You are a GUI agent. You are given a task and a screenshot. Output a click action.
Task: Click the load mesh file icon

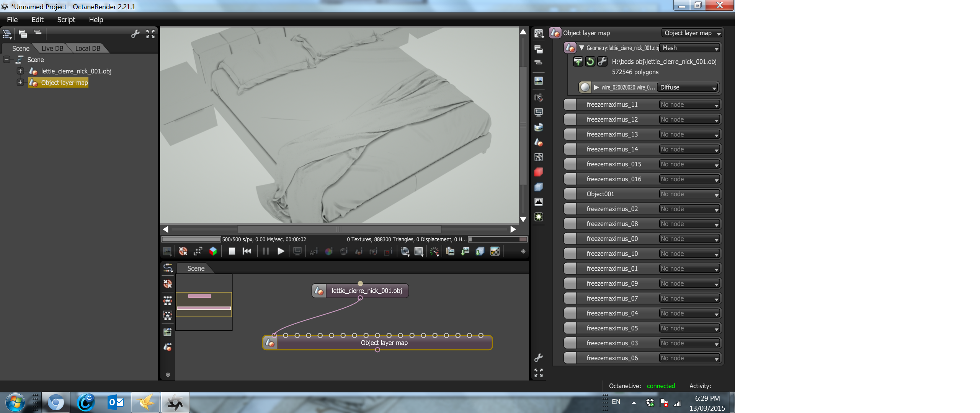(x=578, y=62)
